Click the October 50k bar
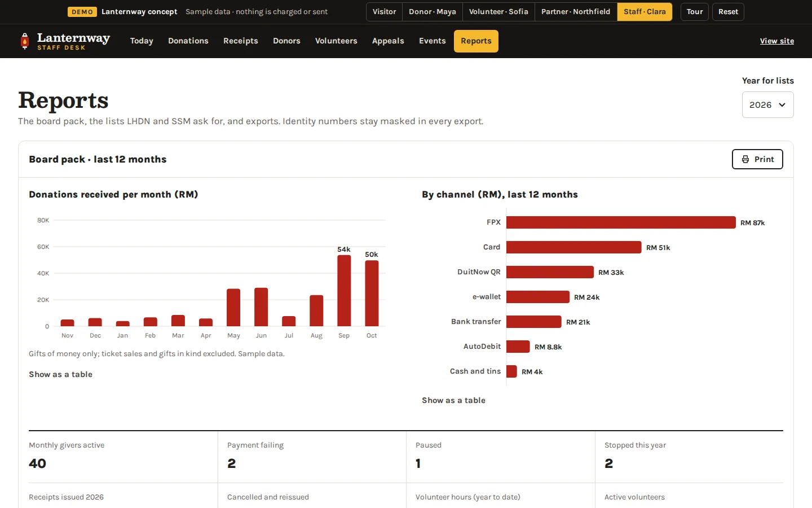The image size is (812, 508). (372, 294)
